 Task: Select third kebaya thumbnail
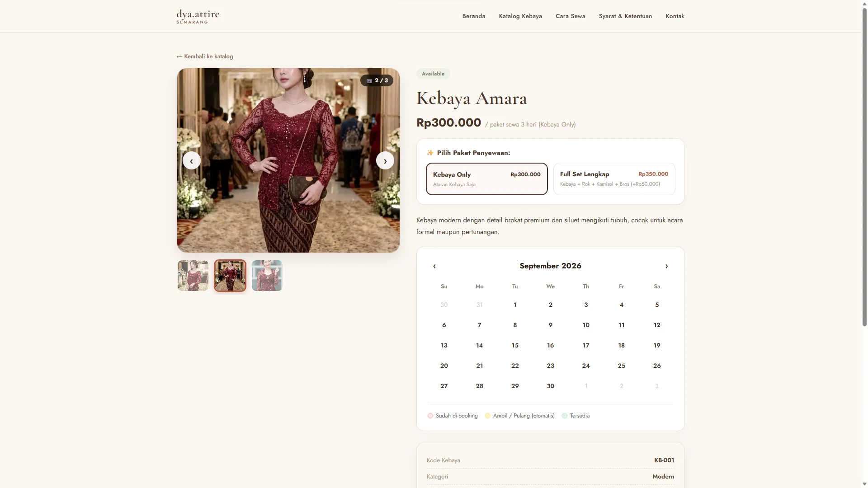(x=267, y=276)
